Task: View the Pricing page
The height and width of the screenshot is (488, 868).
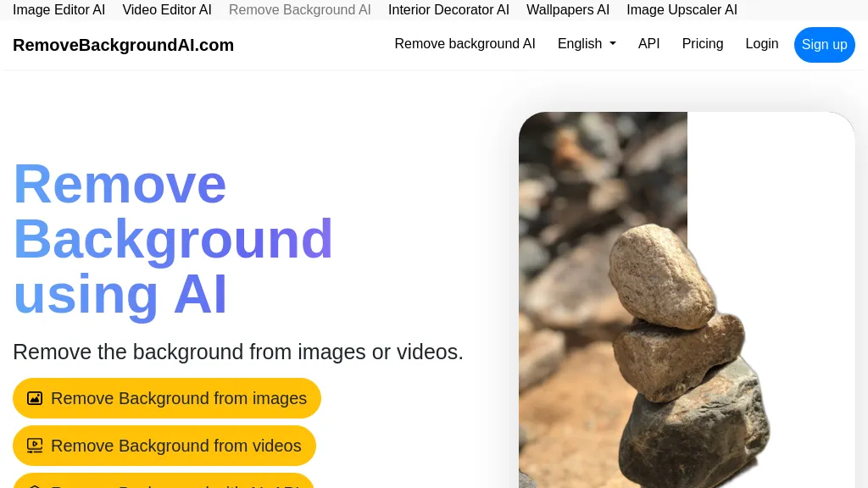Action: (702, 44)
